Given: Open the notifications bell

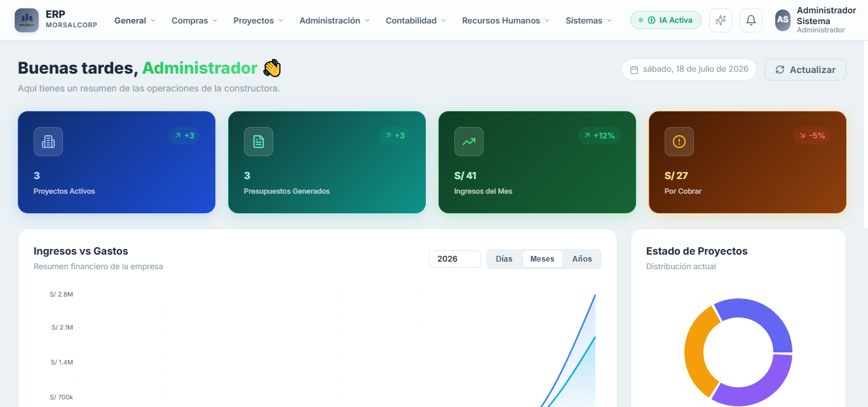Looking at the screenshot, I should 751,20.
